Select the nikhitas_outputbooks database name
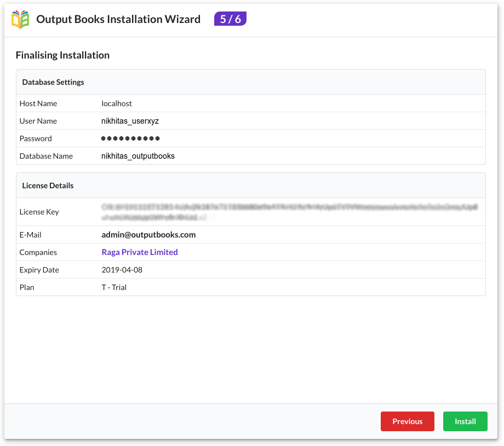This screenshot has height=446, width=504. (x=138, y=156)
